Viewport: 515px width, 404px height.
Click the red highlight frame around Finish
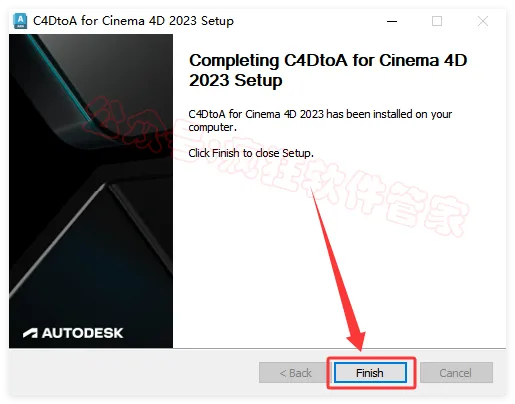pyautogui.click(x=371, y=373)
